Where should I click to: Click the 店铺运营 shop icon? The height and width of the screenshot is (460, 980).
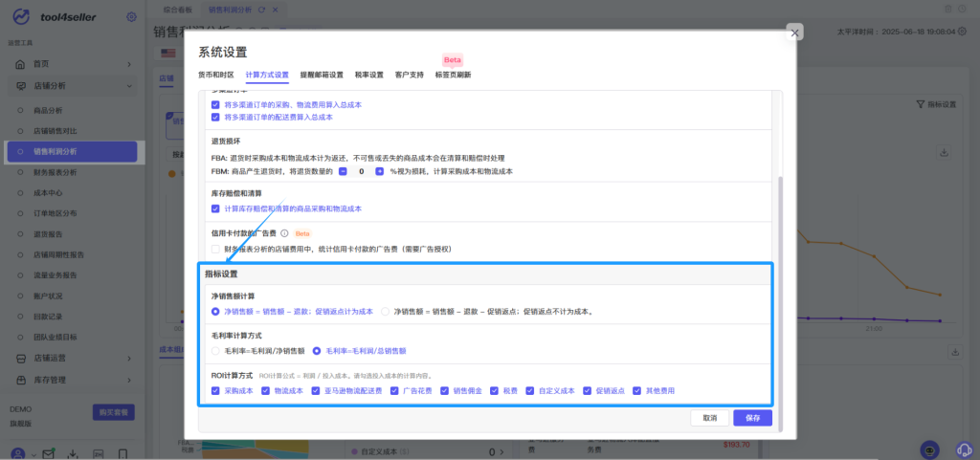point(21,359)
